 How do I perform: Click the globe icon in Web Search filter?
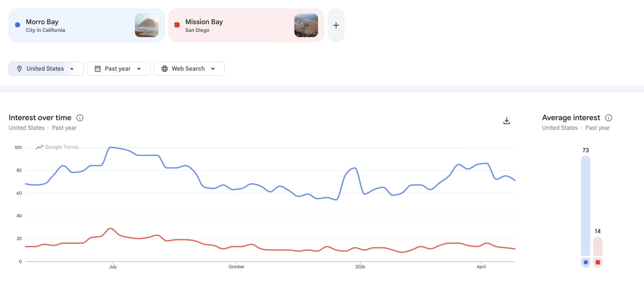tap(165, 69)
